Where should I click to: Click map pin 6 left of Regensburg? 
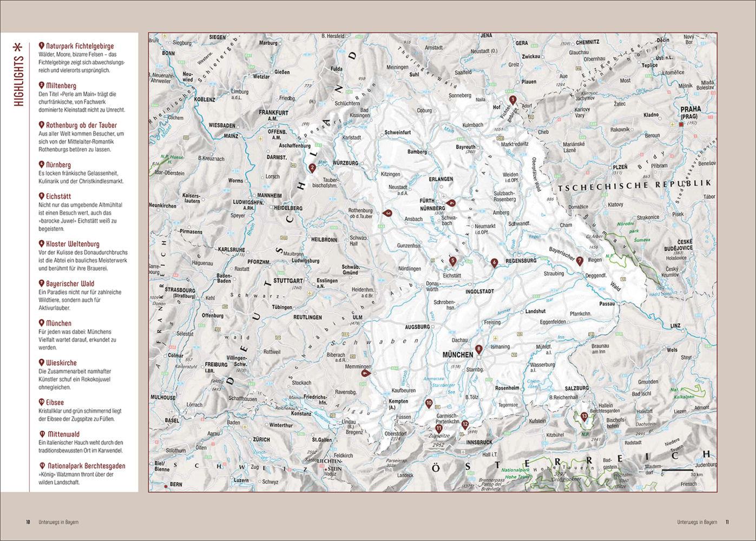pos(494,263)
